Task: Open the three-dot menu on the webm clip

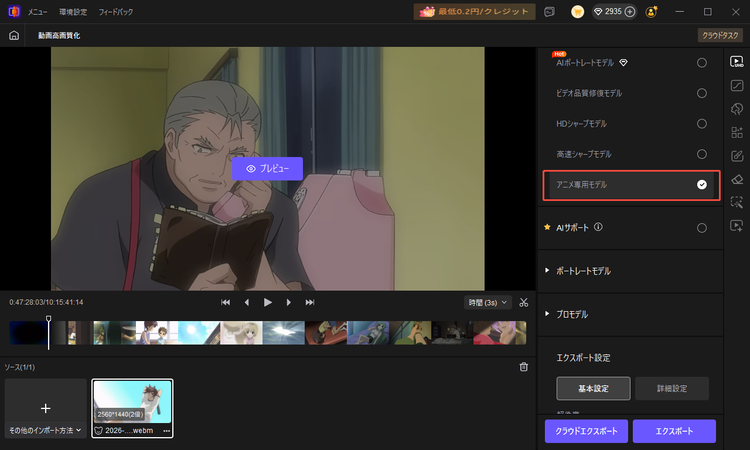Action: (x=166, y=430)
